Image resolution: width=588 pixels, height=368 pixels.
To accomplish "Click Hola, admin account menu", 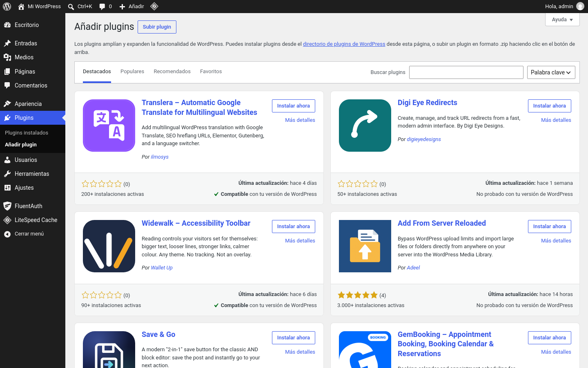I will coord(565,7).
